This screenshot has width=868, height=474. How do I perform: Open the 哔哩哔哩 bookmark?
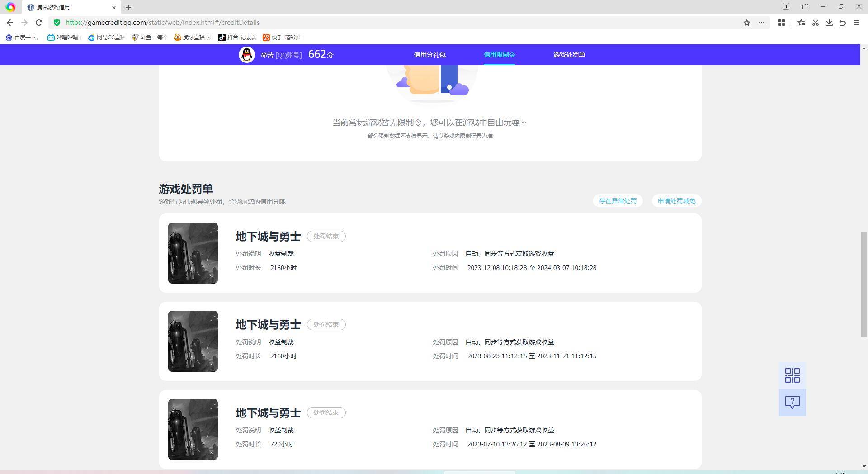pos(63,38)
